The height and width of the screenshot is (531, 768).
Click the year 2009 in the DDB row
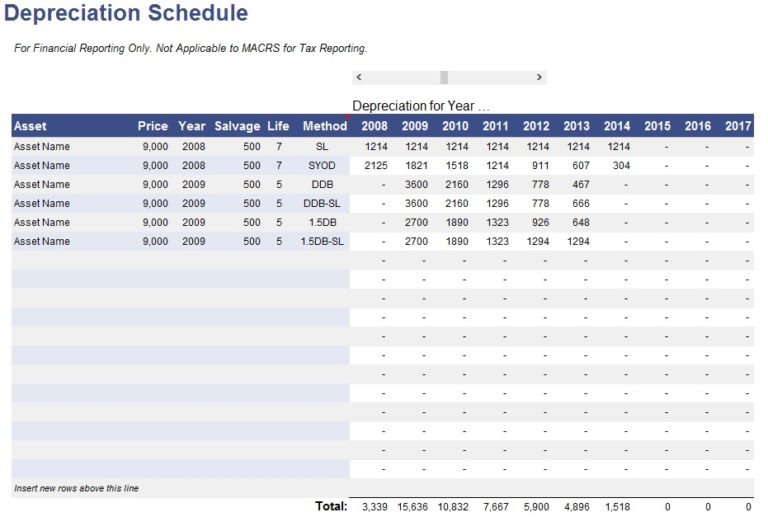pos(193,185)
